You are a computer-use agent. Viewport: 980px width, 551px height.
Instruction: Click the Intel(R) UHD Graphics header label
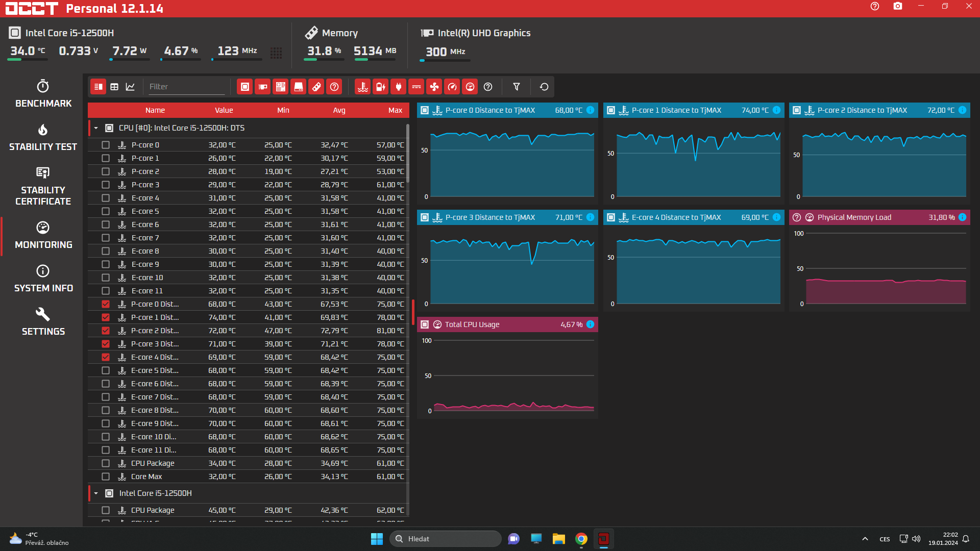[484, 33]
